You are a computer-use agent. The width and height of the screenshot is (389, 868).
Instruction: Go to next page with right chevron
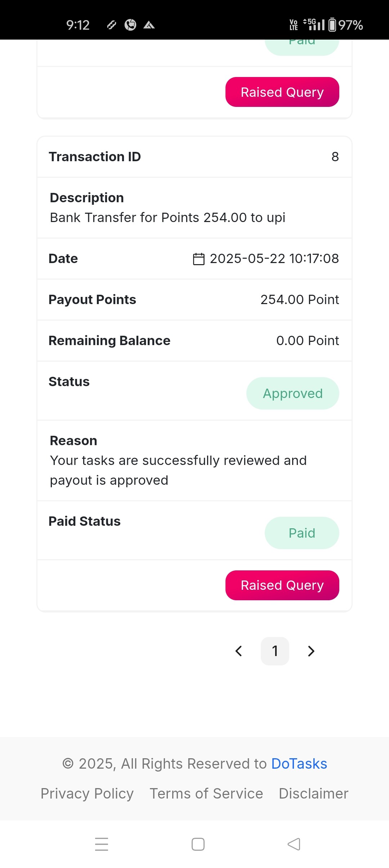[x=311, y=651]
